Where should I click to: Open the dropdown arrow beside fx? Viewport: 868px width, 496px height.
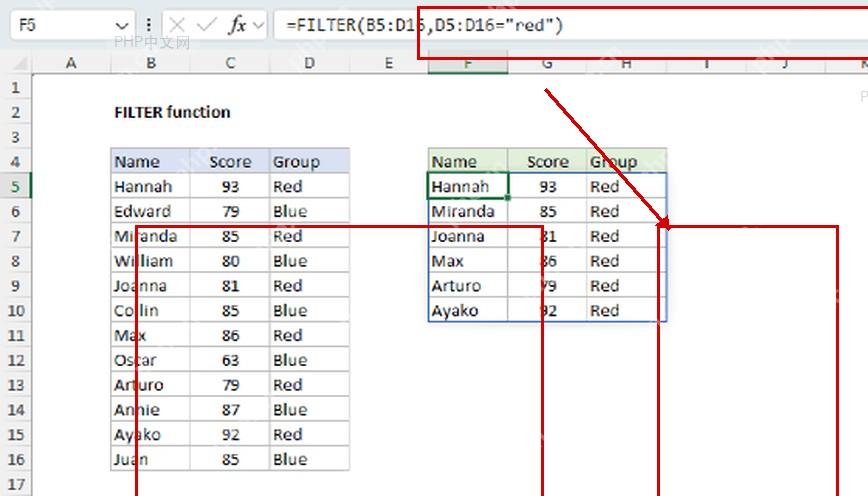click(x=258, y=25)
